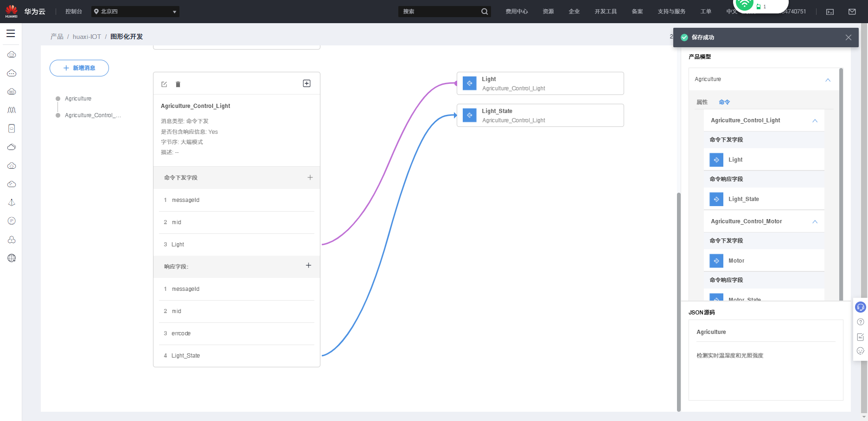
Task: Open the hamburger menu in sidebar
Action: click(11, 33)
